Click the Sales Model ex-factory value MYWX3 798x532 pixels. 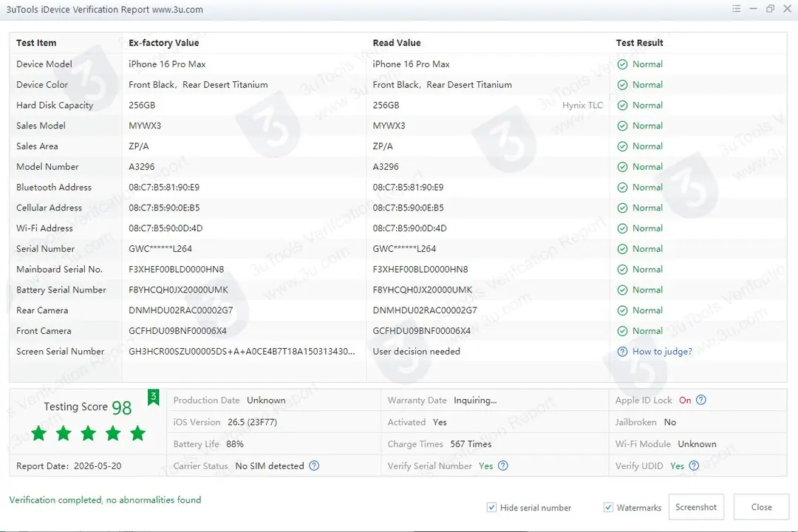click(x=145, y=126)
